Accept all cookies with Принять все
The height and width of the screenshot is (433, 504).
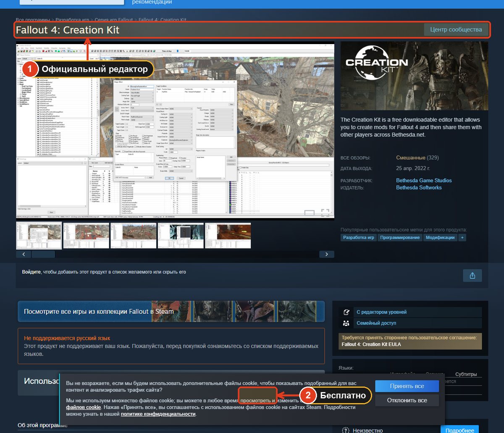point(407,386)
